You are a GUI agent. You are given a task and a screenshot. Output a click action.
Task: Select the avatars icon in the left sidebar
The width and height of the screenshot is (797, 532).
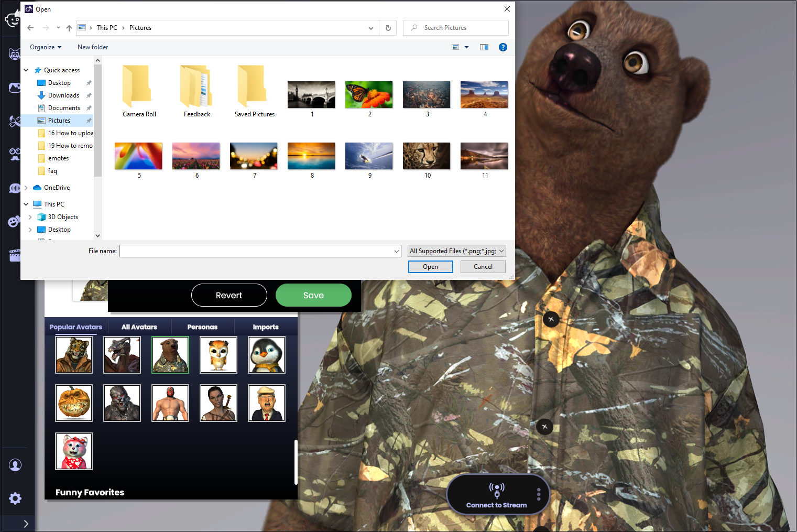(x=14, y=54)
